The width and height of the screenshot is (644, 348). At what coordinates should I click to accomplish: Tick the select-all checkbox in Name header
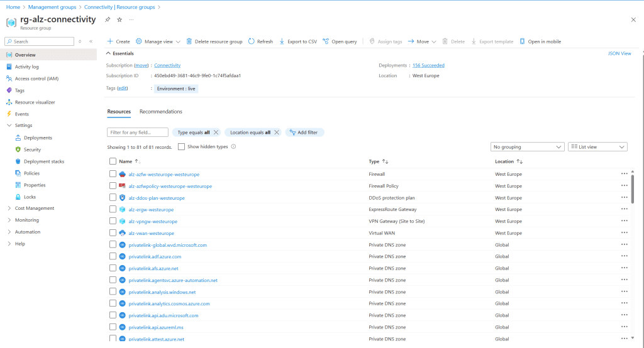click(x=113, y=161)
